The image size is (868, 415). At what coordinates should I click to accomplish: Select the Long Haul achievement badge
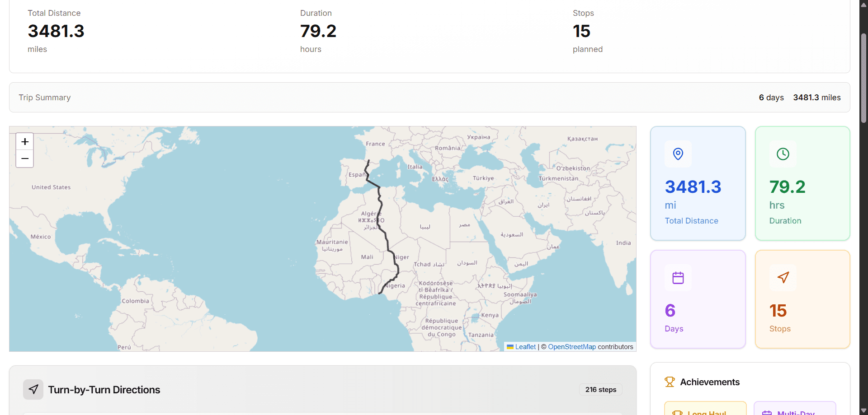point(705,408)
